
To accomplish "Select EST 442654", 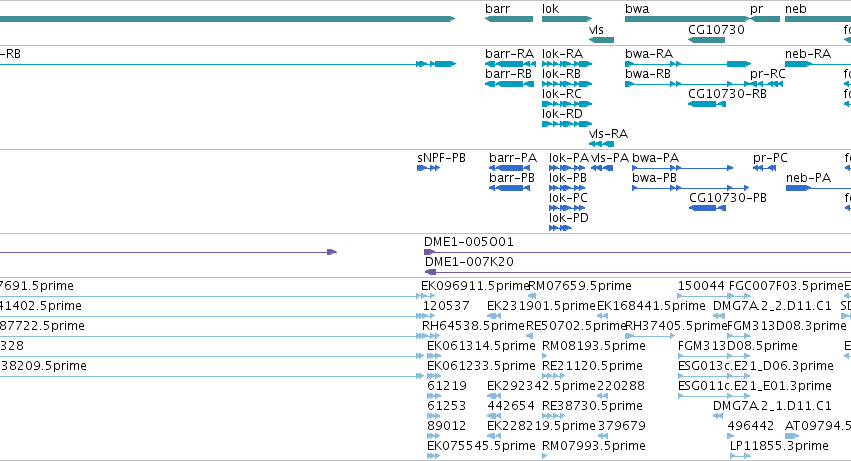I will click(494, 416).
